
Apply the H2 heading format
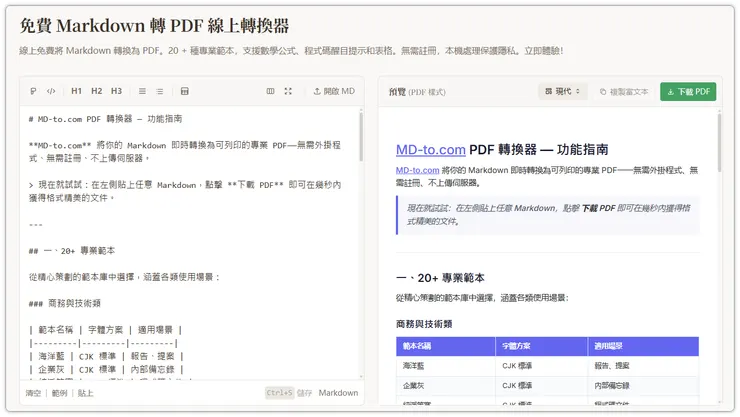point(97,91)
